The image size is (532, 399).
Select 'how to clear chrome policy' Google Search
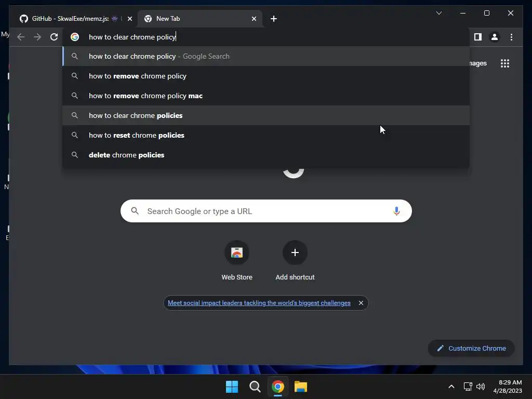266,56
